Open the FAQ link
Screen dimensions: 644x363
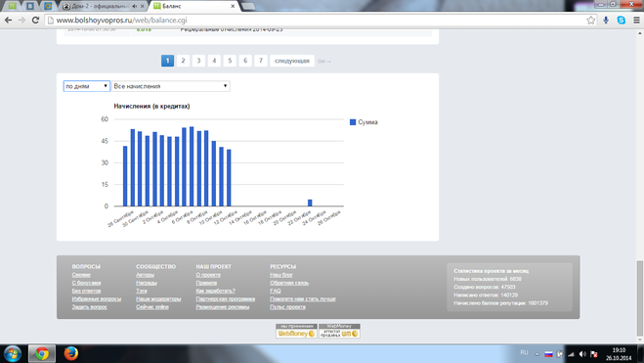tap(276, 291)
